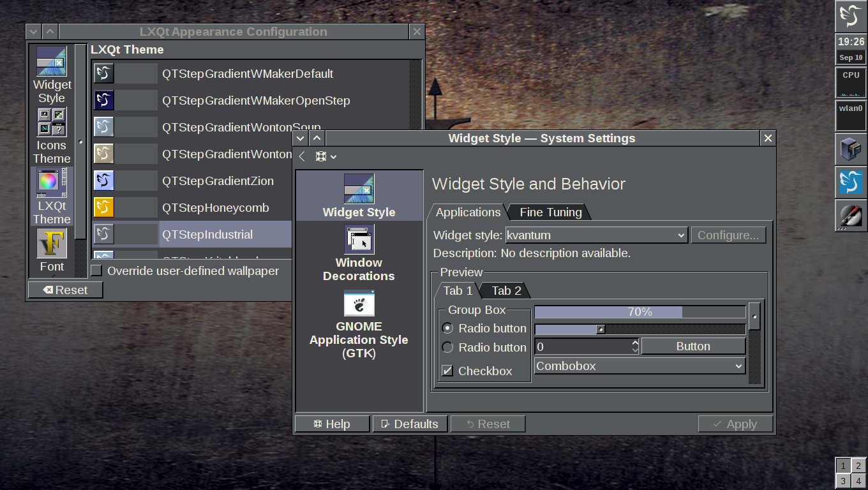The width and height of the screenshot is (868, 490).
Task: Switch to workspace 1 in pager
Action: pyautogui.click(x=843, y=466)
